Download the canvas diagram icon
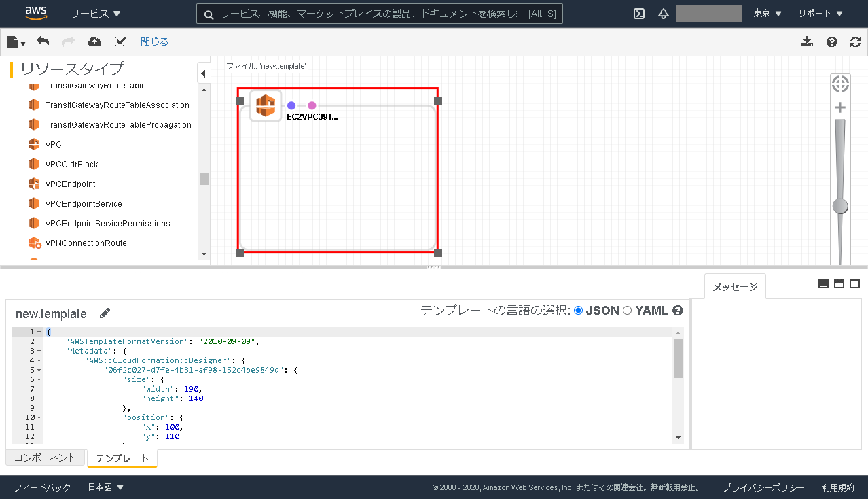 (x=807, y=41)
